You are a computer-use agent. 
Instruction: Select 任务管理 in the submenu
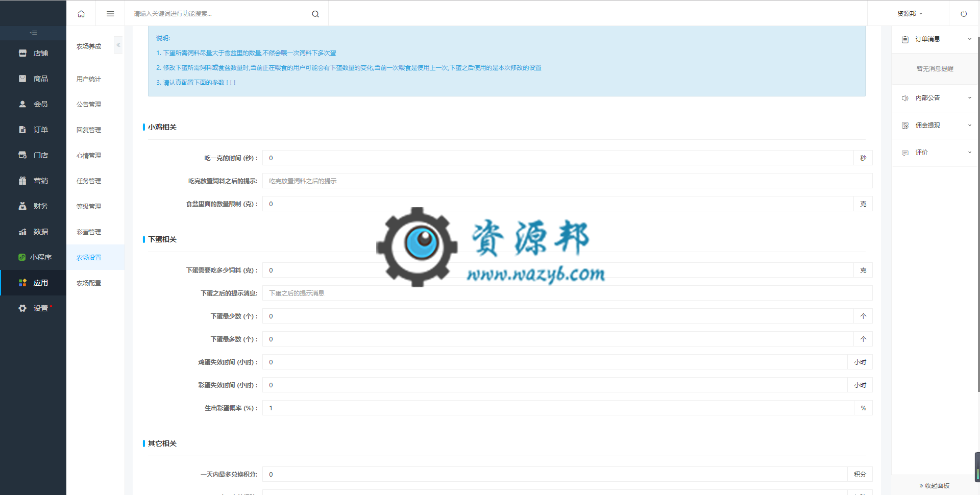point(89,181)
